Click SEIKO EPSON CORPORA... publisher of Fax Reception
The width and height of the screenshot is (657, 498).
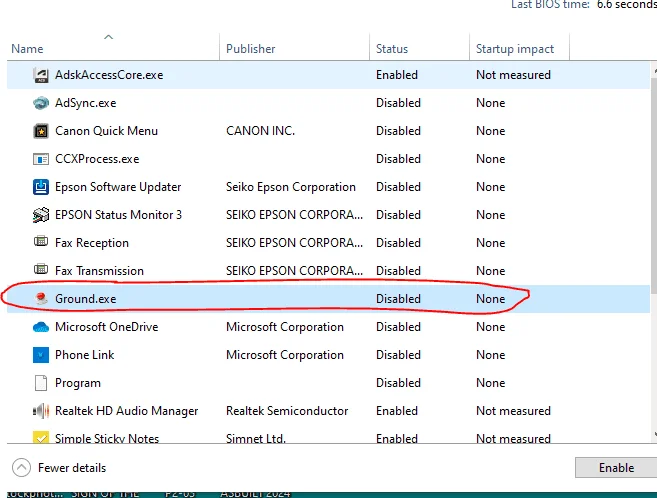pos(294,243)
